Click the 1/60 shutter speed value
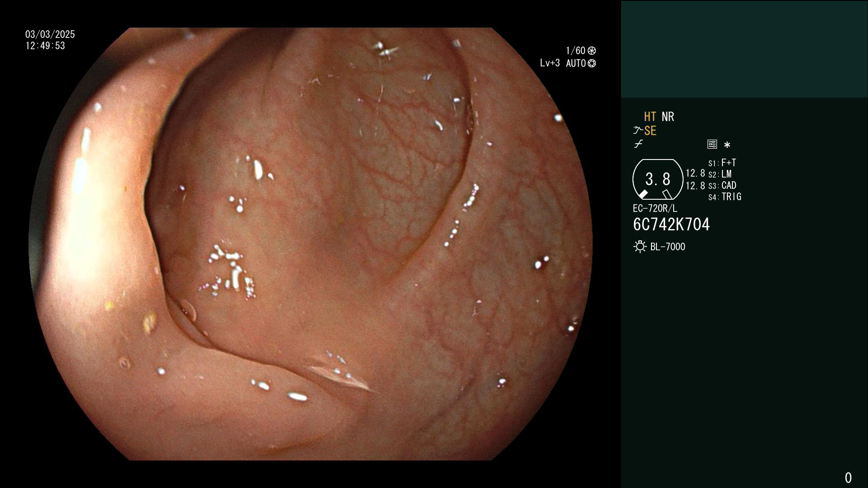868x488 pixels. coord(576,51)
